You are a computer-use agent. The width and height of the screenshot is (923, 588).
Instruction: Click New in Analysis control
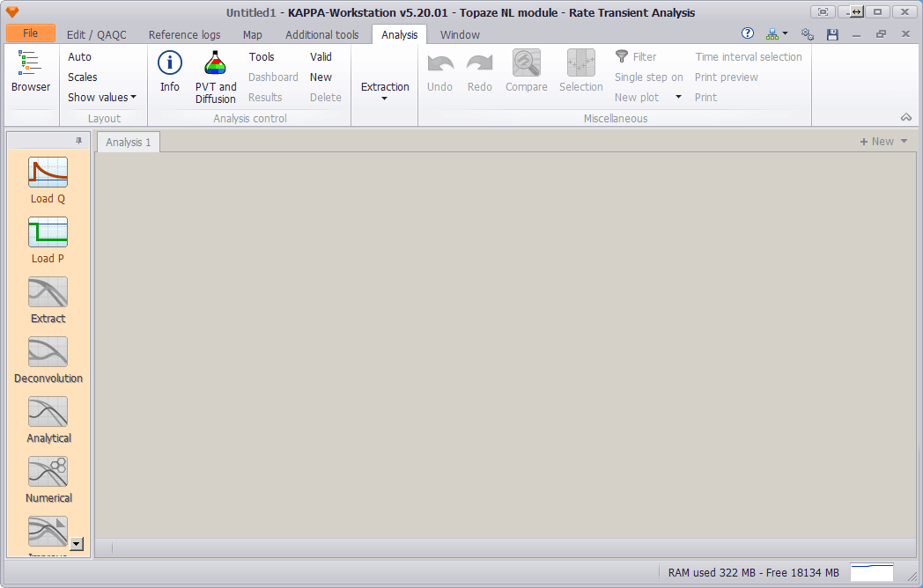tap(321, 77)
